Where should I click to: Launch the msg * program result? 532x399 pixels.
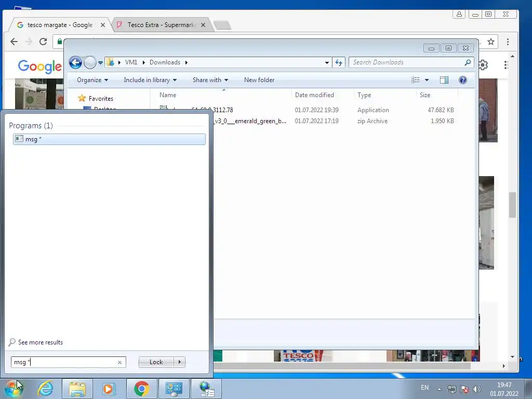point(109,139)
